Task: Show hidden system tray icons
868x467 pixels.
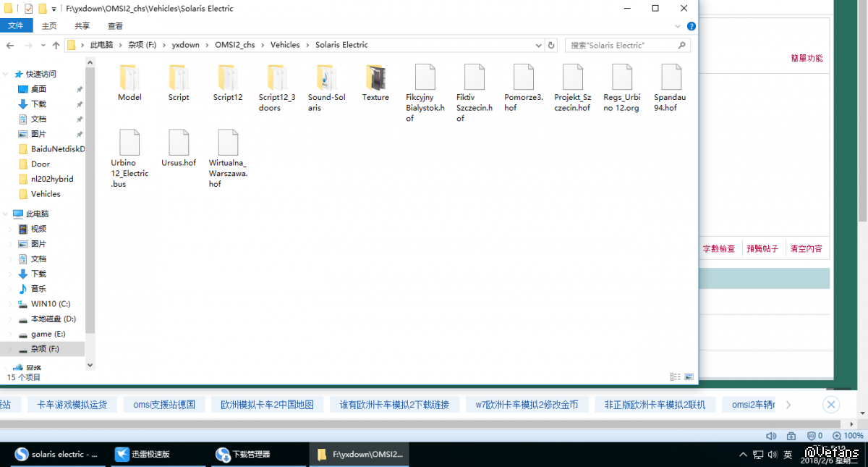Action: pyautogui.click(x=743, y=455)
